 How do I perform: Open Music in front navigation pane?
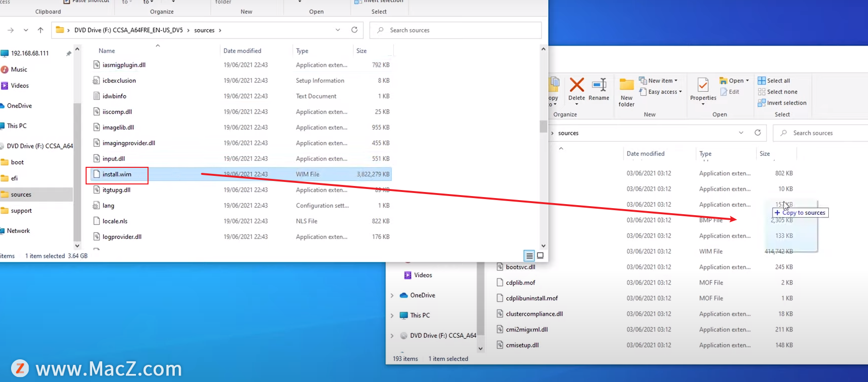tap(19, 70)
